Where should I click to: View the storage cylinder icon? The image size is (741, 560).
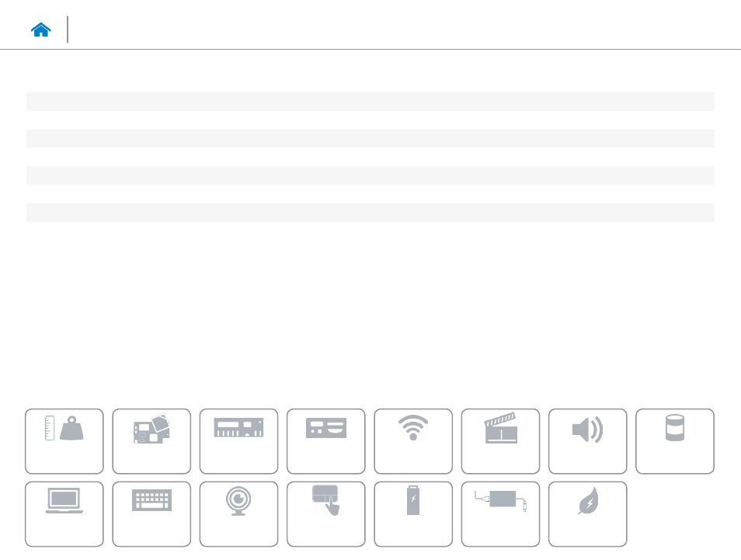tap(674, 440)
